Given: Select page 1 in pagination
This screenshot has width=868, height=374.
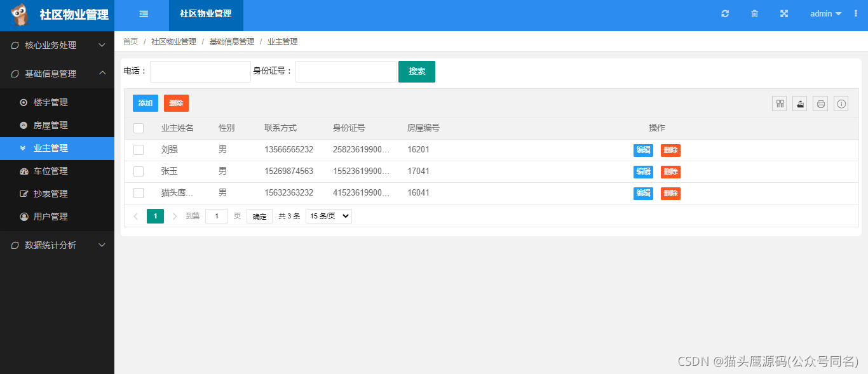Looking at the screenshot, I should (x=155, y=216).
